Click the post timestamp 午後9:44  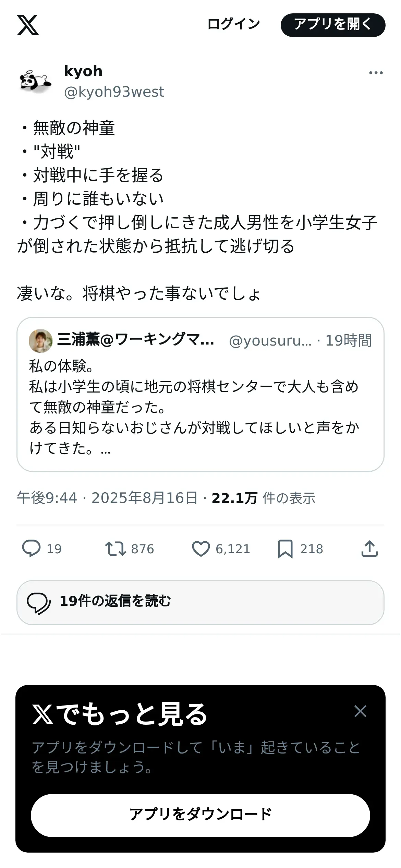(x=47, y=498)
